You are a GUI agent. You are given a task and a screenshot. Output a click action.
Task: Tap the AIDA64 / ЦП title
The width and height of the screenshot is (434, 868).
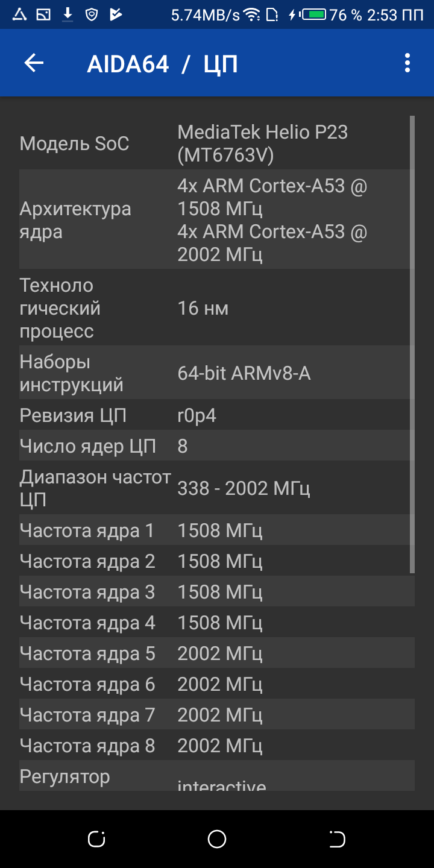[162, 64]
